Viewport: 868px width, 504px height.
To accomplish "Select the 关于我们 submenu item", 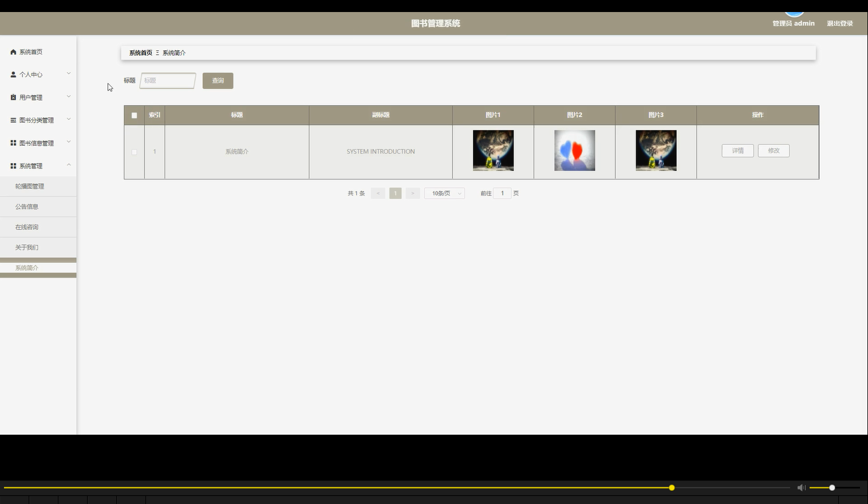I will point(38,247).
